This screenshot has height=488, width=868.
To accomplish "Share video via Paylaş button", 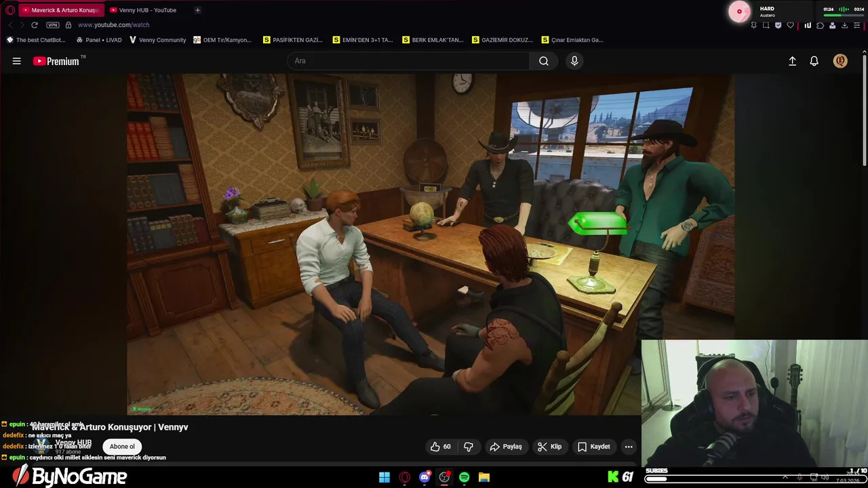I will 506,447.
